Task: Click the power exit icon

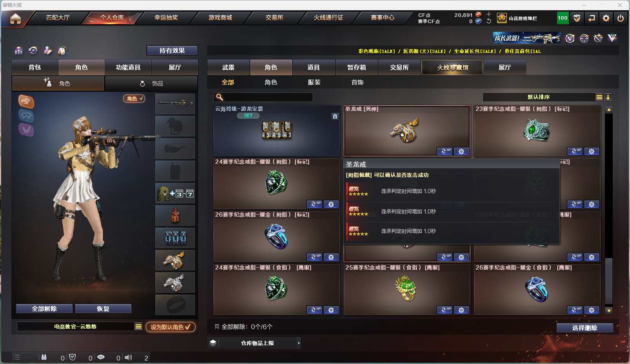Action: [x=621, y=18]
